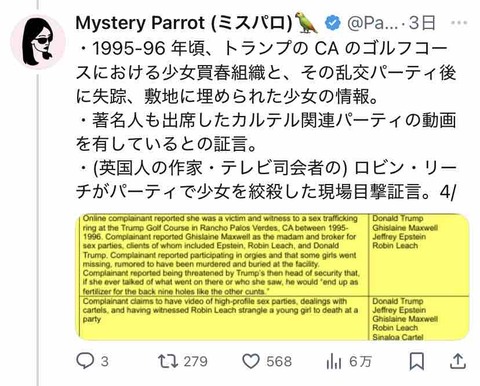The image size is (480, 386).
Task: Click the share upload arrow icon
Action: click(458, 361)
